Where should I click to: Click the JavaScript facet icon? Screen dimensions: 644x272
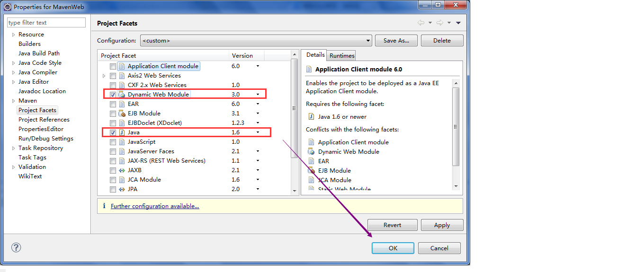coord(122,142)
